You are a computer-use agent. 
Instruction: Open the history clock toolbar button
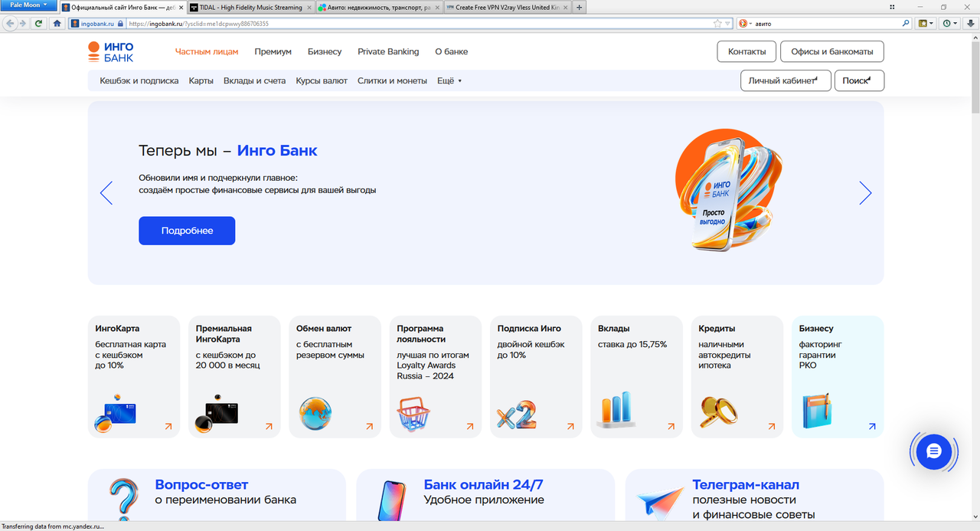[949, 24]
